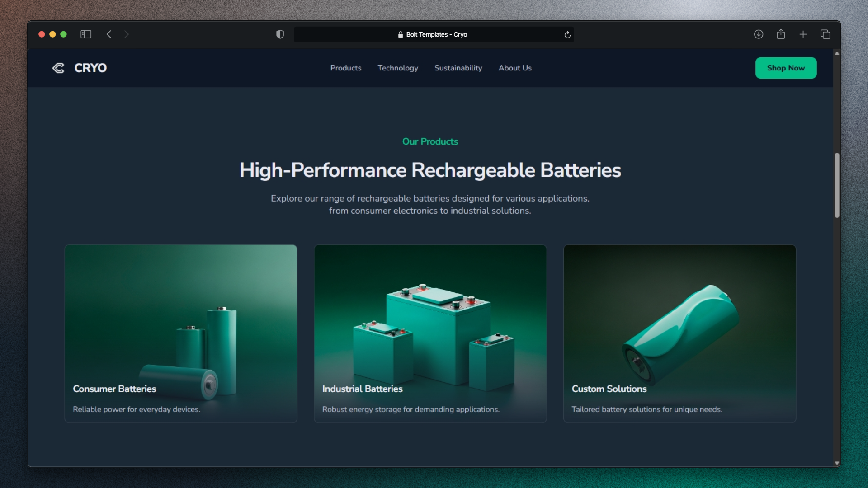Toggle the Safari sidebar icon
Screen dimensions: 868x488
tap(86, 34)
